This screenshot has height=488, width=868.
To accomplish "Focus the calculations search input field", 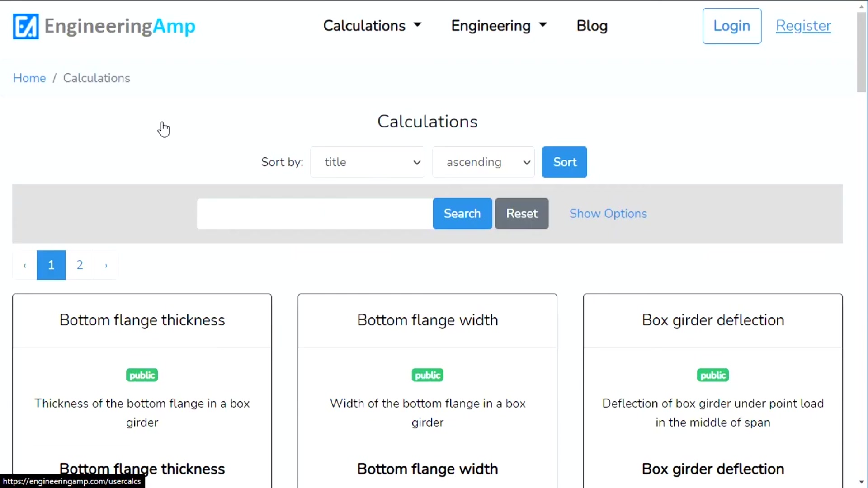I will coord(315,214).
